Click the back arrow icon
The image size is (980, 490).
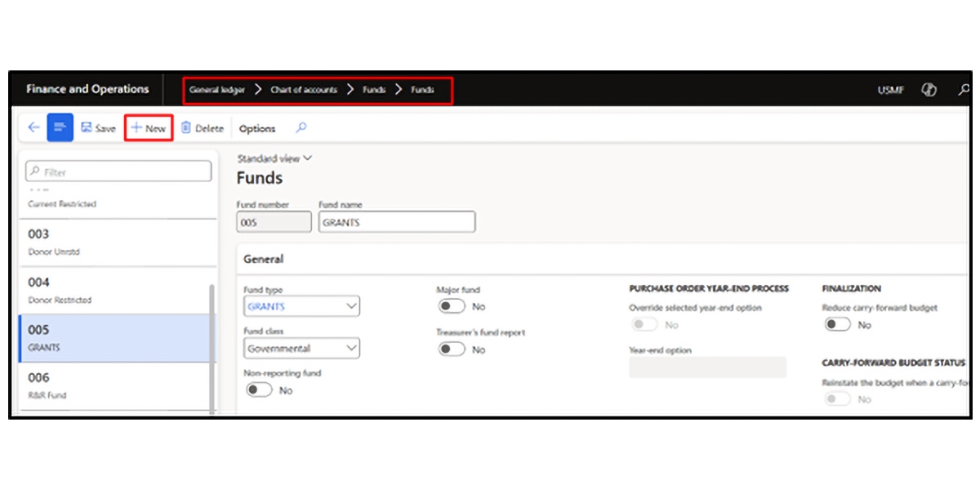click(33, 128)
